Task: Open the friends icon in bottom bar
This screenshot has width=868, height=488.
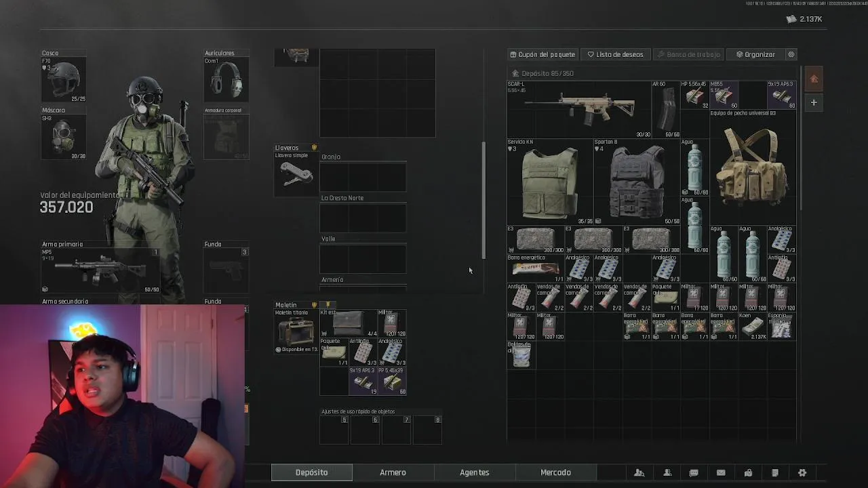Action: (667, 472)
